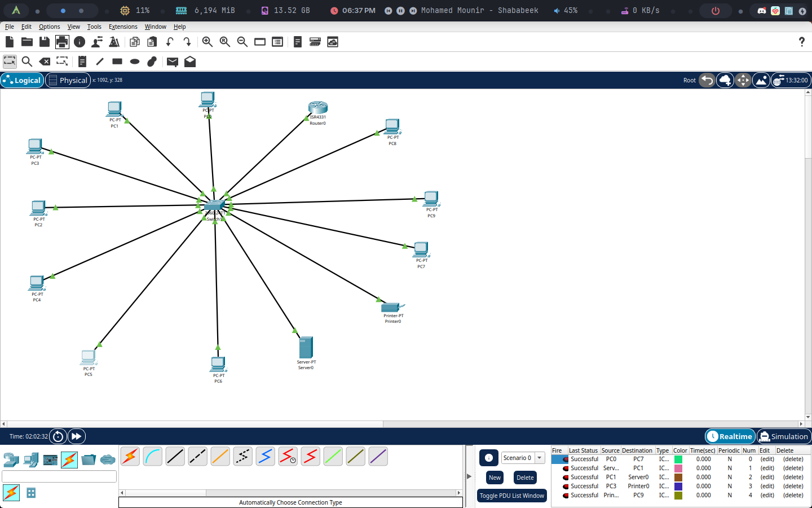Open the Scenario 0 dropdown
The width and height of the screenshot is (812, 508).
[539, 458]
